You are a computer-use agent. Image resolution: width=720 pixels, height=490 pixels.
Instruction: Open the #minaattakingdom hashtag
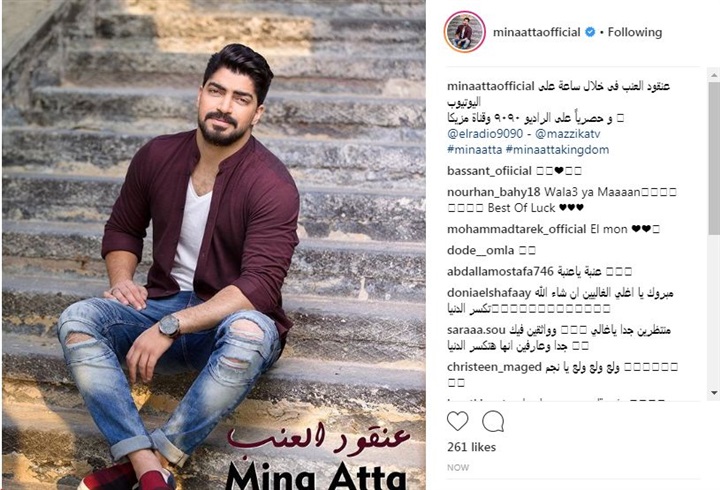[557, 150]
